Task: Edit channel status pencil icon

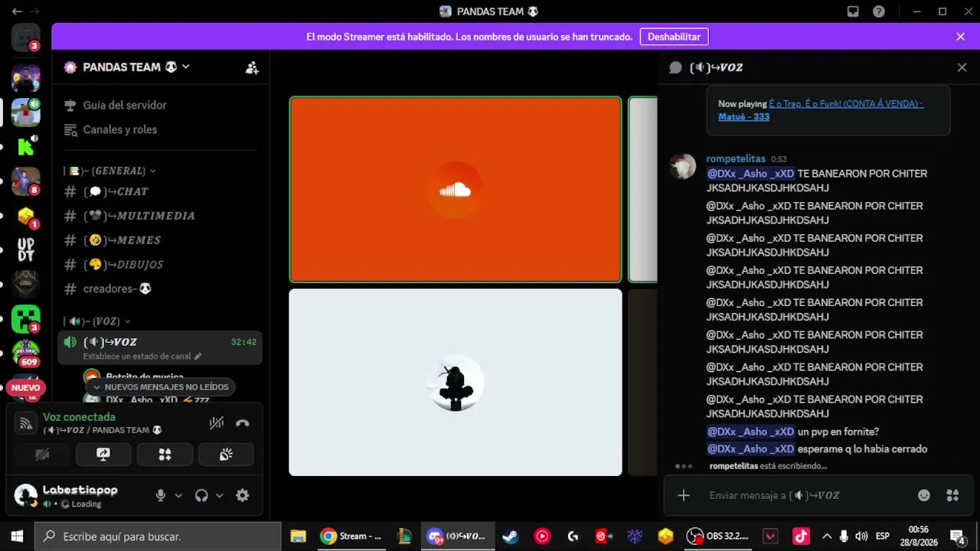Action: (198, 357)
